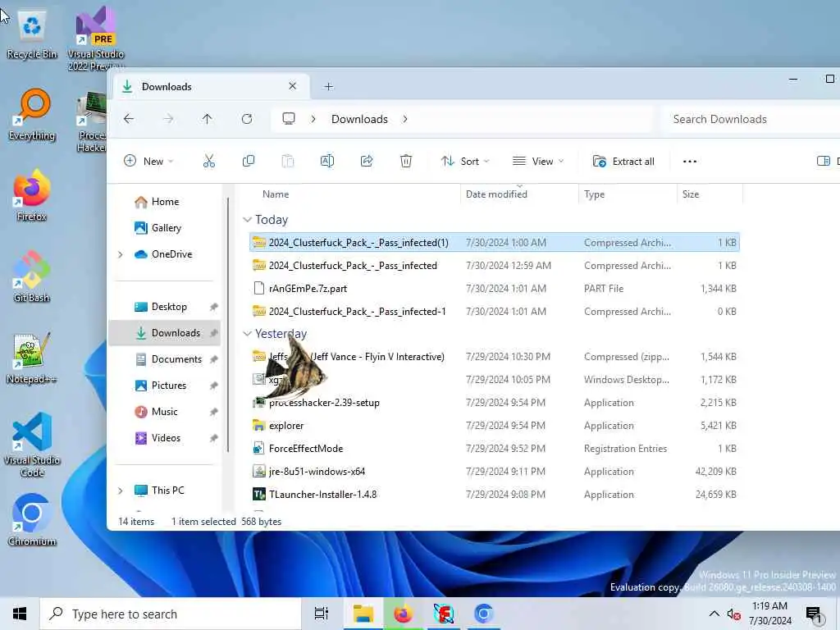
Task: Launch Firefox from the desktop shortcut
Action: (x=32, y=195)
